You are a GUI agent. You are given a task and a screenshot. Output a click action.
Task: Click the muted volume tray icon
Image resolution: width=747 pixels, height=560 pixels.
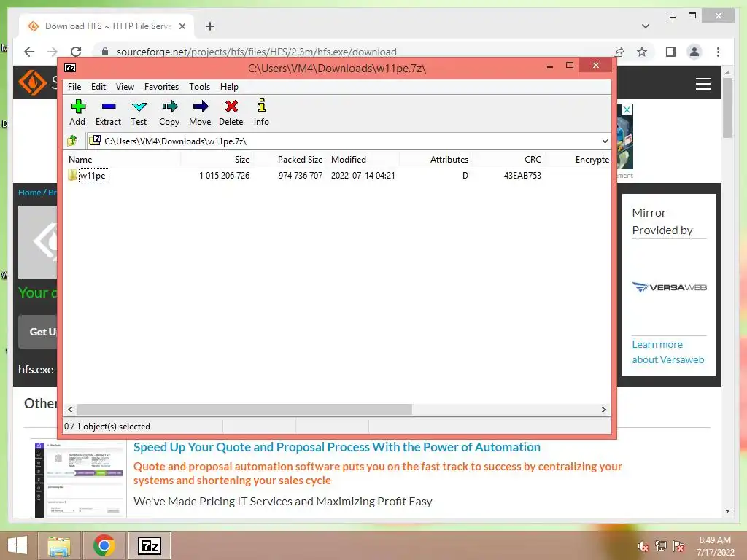tap(643, 546)
